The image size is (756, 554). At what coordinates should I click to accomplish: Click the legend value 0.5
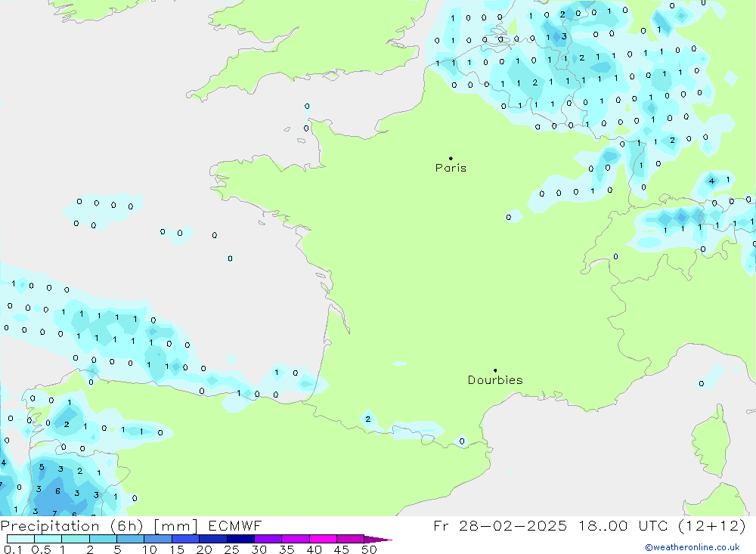(x=41, y=549)
